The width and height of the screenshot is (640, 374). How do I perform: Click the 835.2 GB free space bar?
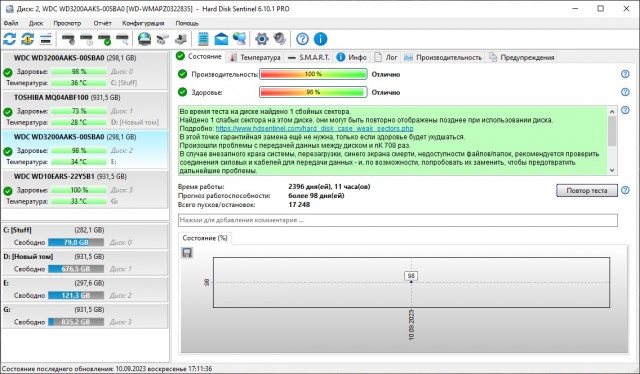[76, 322]
